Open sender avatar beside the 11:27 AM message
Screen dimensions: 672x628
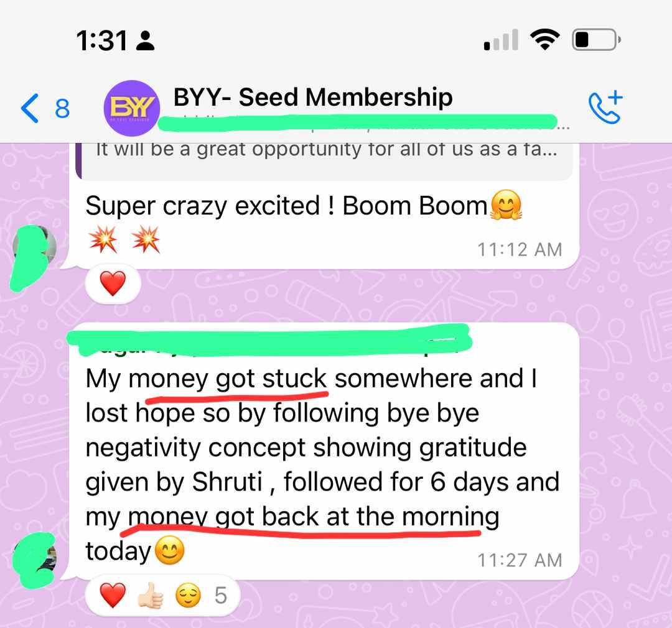(x=34, y=558)
